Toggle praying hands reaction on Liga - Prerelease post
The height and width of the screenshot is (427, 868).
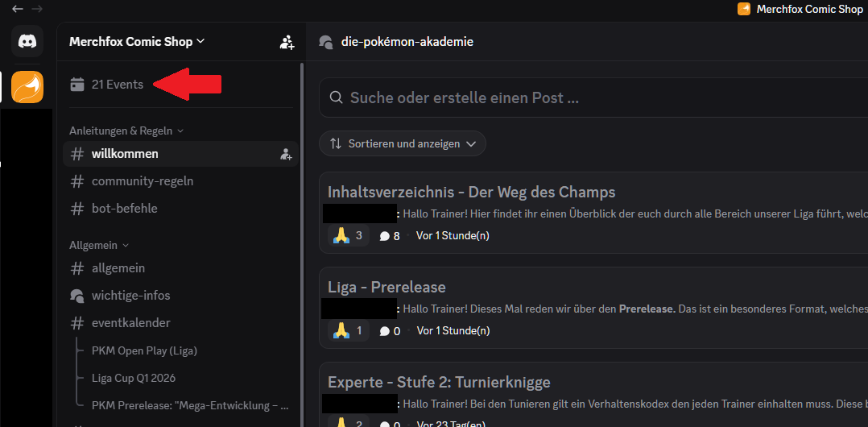click(348, 330)
